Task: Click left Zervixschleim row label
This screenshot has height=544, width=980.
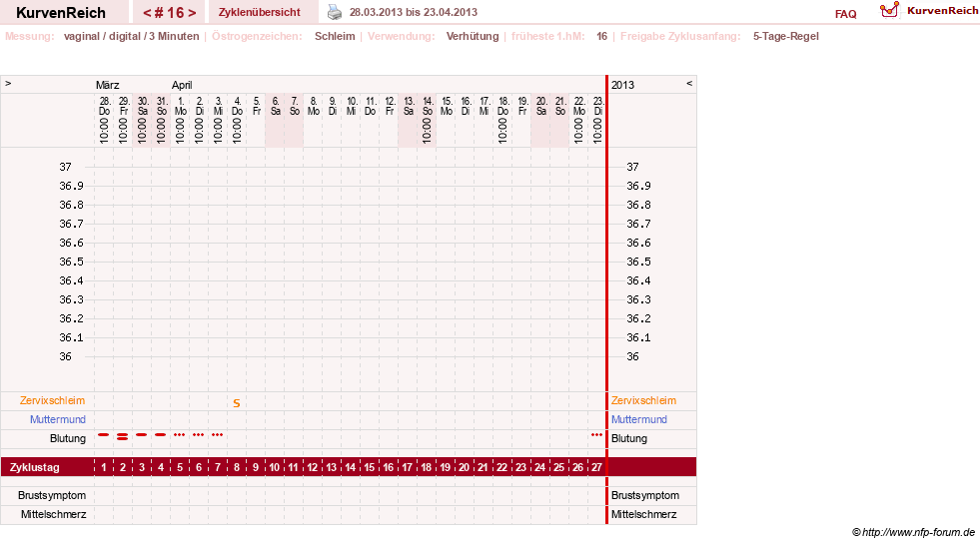Action: coord(53,400)
